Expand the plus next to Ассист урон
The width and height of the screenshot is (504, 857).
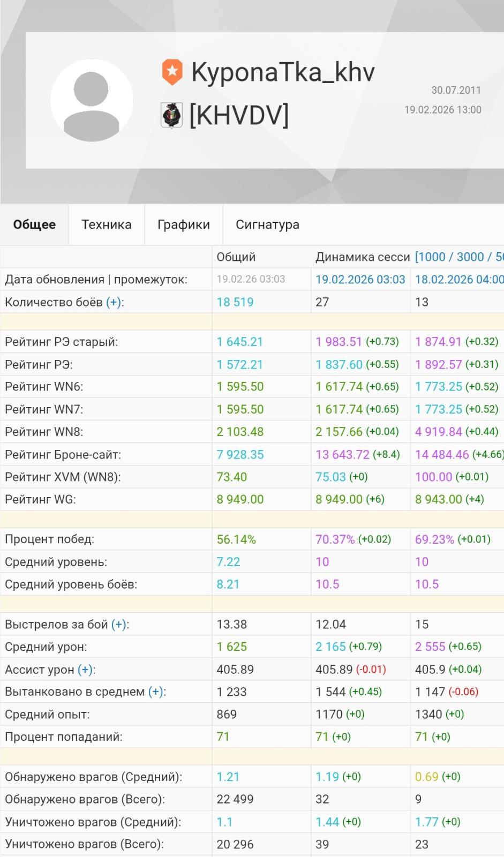point(85,670)
